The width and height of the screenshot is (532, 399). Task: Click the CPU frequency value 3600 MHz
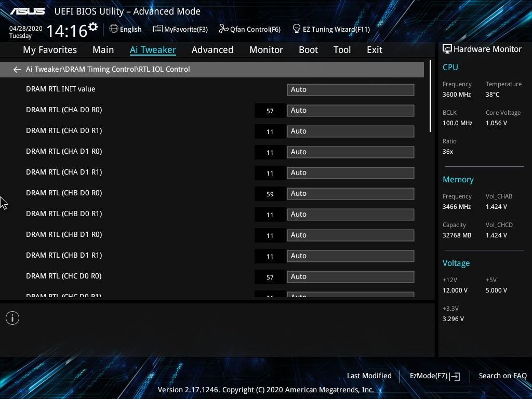[x=456, y=95]
